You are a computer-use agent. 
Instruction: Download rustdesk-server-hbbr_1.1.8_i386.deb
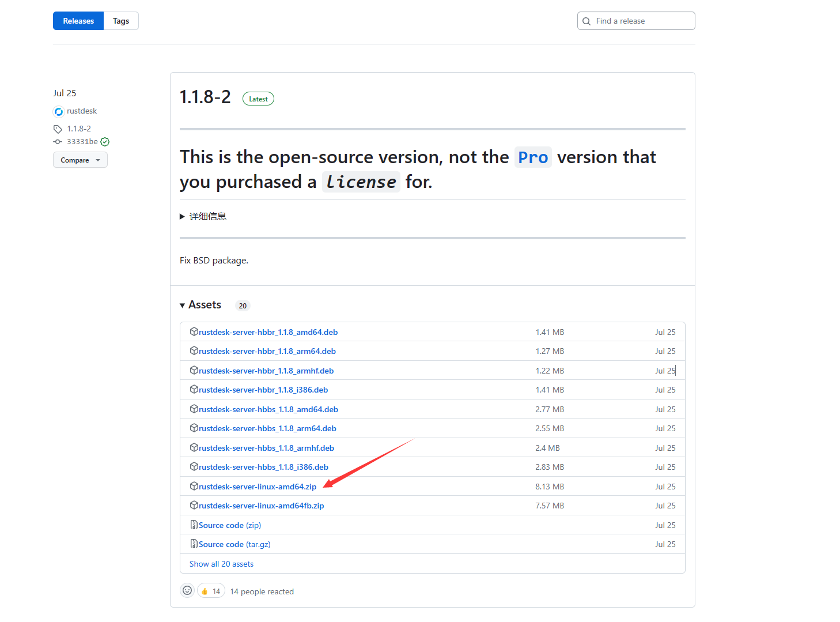click(263, 390)
